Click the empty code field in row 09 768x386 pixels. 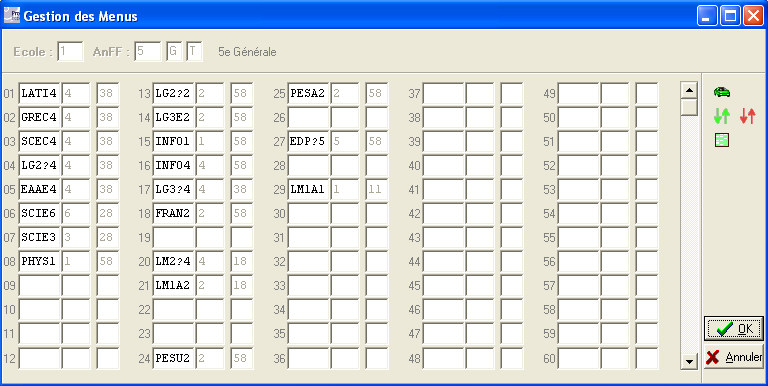(x=39, y=286)
